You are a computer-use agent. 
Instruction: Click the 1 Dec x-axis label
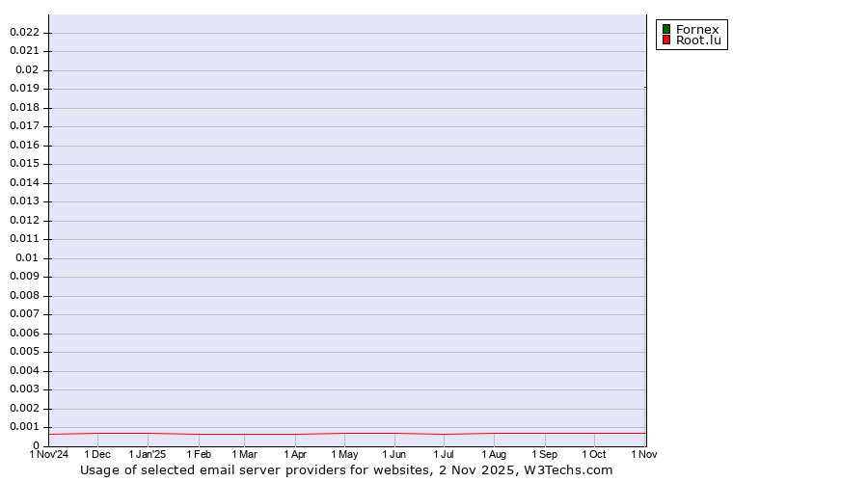click(97, 454)
